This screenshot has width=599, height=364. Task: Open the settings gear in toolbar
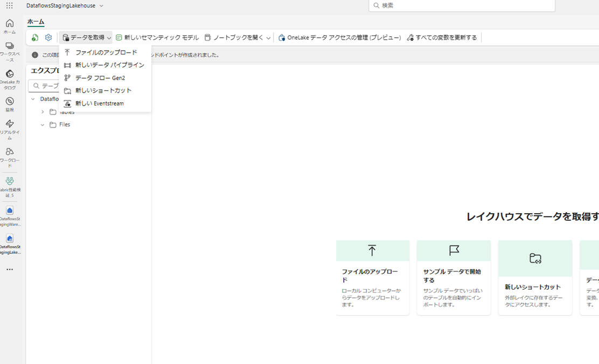tap(48, 38)
